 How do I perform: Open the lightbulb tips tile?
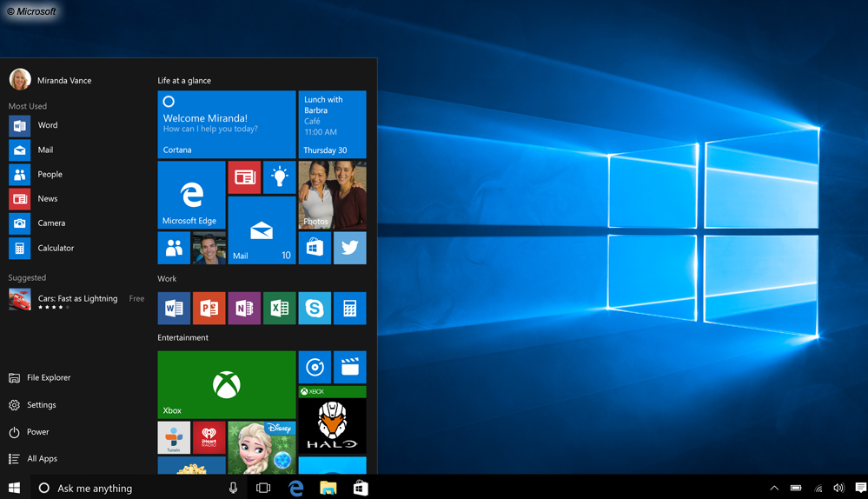(280, 177)
